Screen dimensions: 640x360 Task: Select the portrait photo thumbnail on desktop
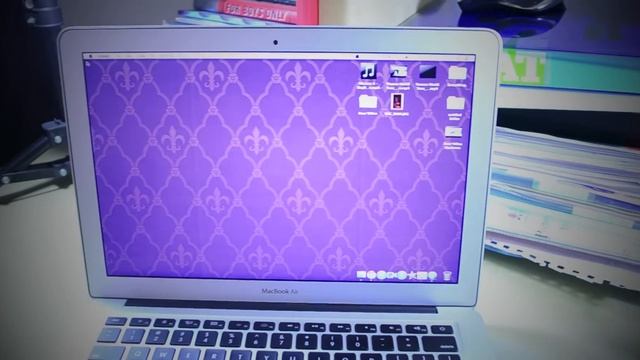(396, 101)
